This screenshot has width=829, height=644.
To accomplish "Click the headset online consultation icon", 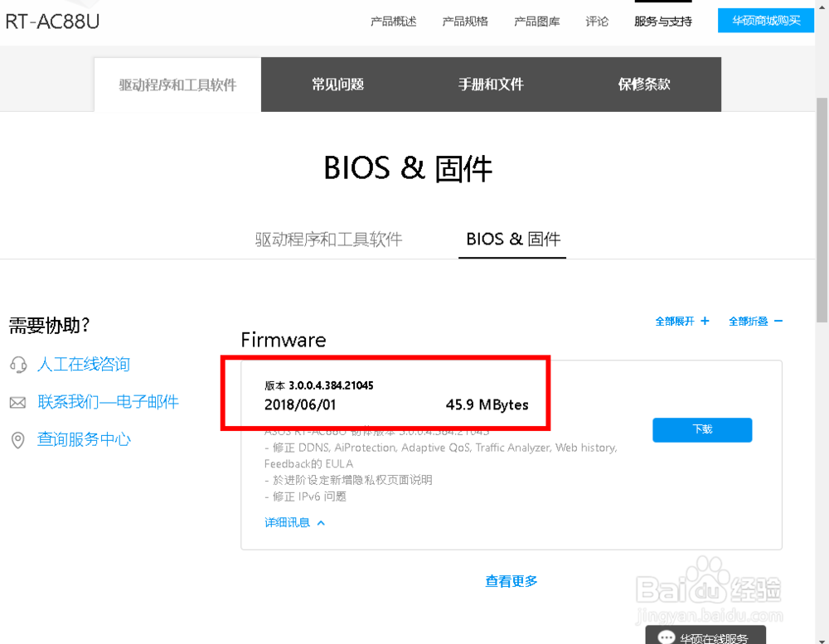I will point(18,365).
